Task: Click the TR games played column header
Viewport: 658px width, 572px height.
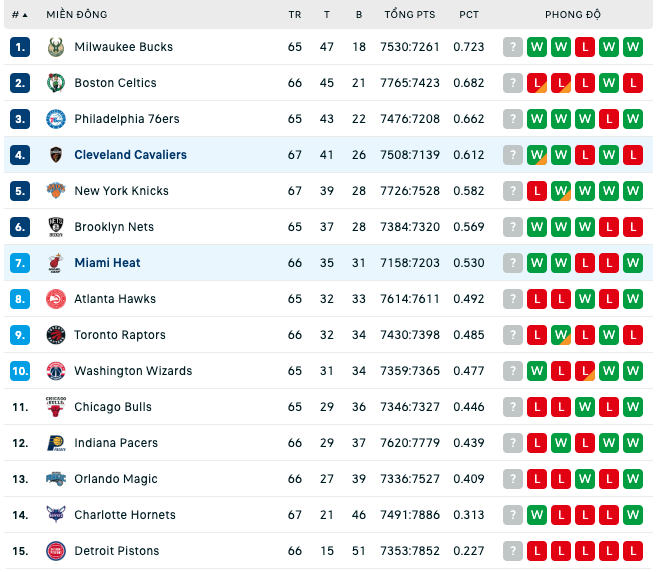Action: (295, 15)
